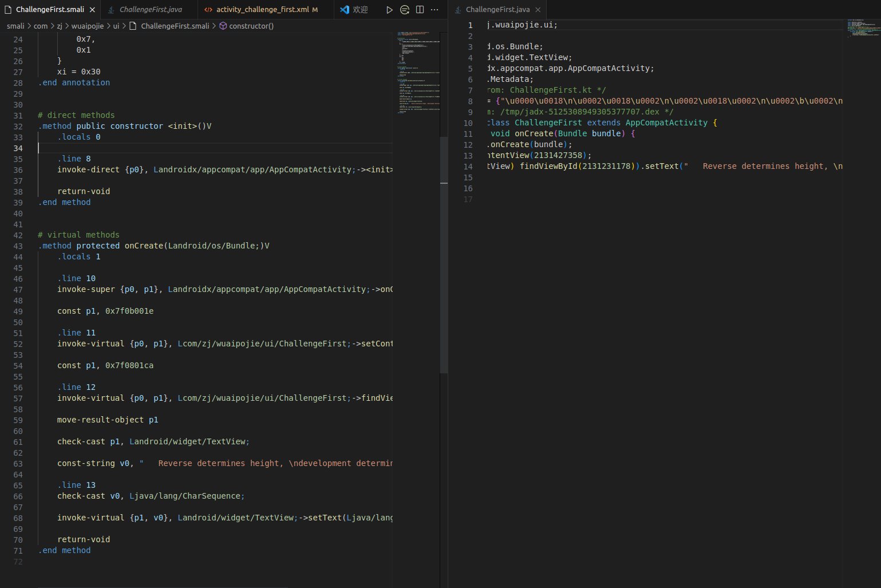Select the zj breadcrumb segment
The height and width of the screenshot is (588, 881).
(x=60, y=26)
